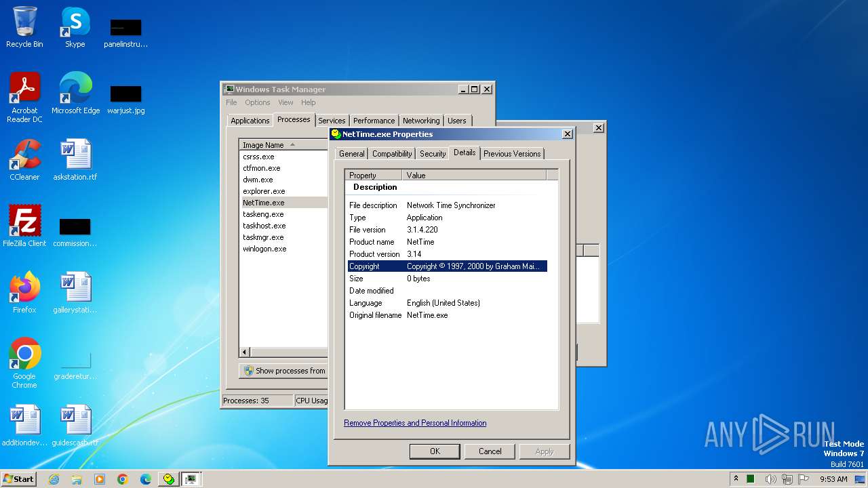Click Show processes from all users
Image resolution: width=868 pixels, height=488 pixels.
[x=284, y=371]
